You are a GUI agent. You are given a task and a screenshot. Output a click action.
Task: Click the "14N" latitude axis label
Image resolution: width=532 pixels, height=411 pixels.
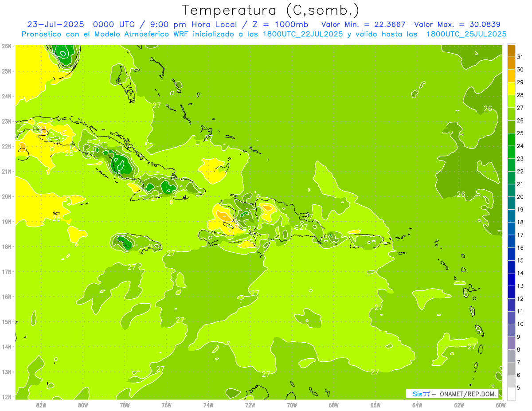7,347
